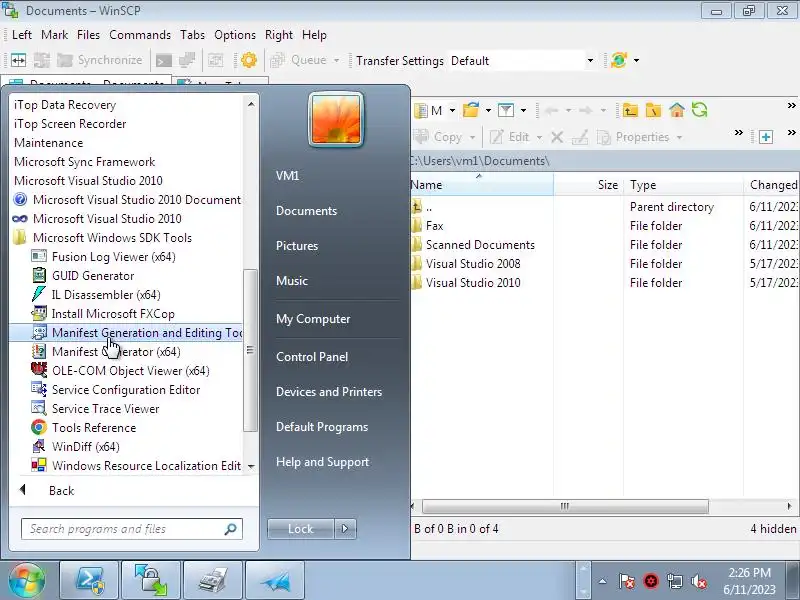Click the new session globe icon
This screenshot has width=800, height=600.
(618, 60)
